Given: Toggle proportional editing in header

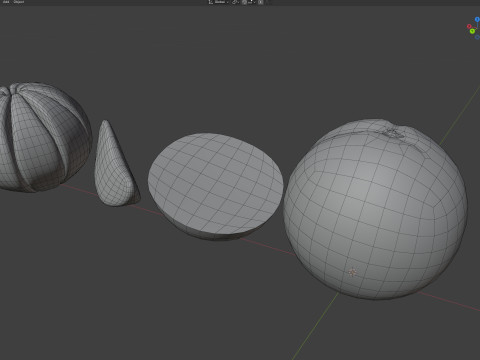Looking at the screenshot, I should [x=261, y=2].
